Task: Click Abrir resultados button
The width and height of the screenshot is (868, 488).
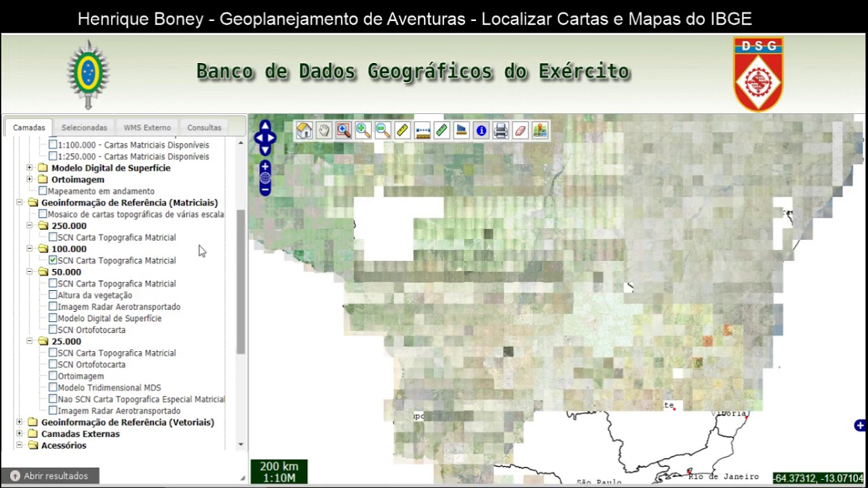Action: point(50,476)
